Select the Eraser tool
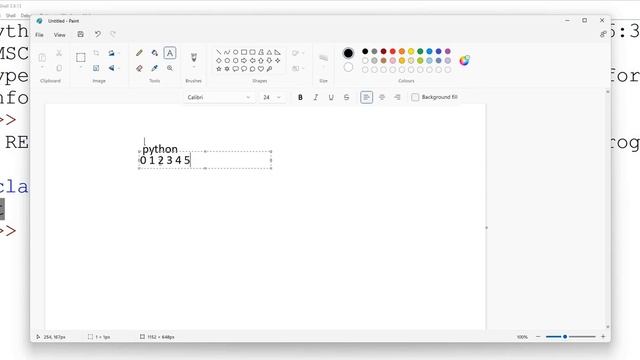This screenshot has height=360, width=640. 139,68
